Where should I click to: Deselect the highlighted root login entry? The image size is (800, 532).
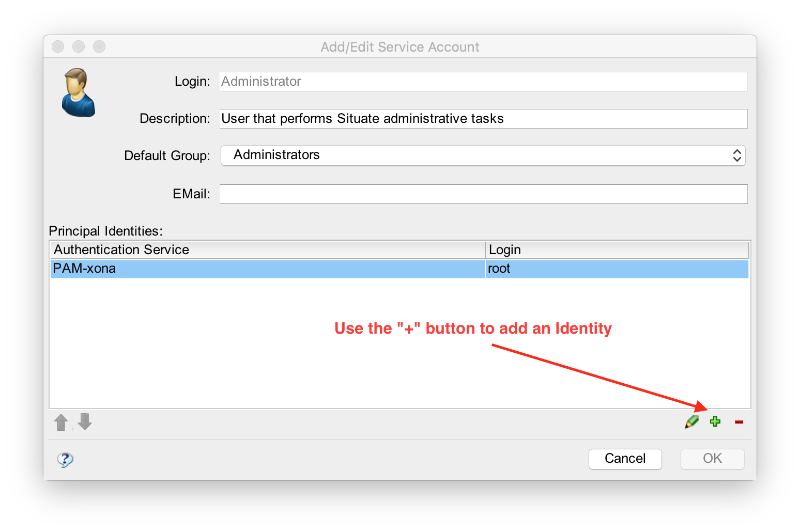click(568, 269)
